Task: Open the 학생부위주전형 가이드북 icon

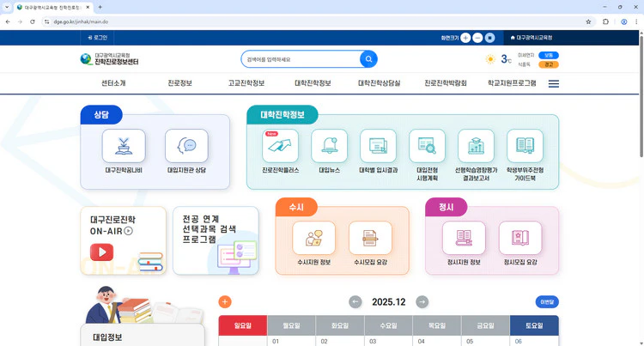Action: [x=525, y=147]
